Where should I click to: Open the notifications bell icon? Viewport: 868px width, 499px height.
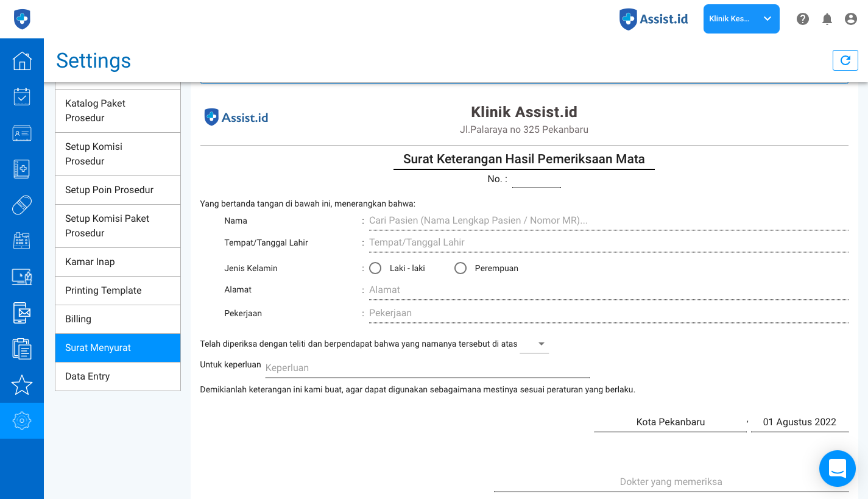point(827,19)
